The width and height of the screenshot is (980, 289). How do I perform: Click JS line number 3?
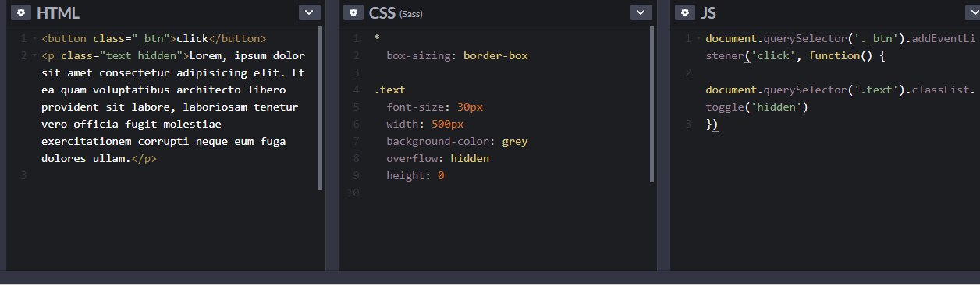pos(687,125)
